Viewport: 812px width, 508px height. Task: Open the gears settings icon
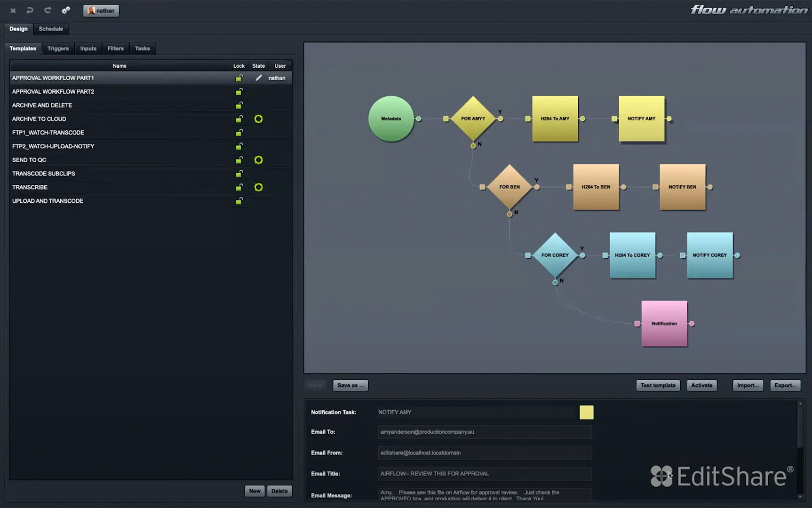66,10
